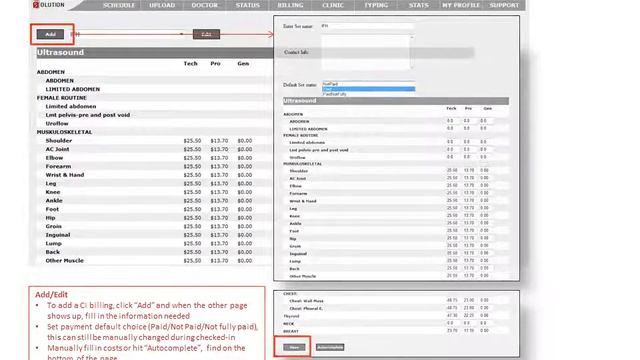
Task: Click Lmt pelvis-pre and post void row
Action: coord(88,115)
